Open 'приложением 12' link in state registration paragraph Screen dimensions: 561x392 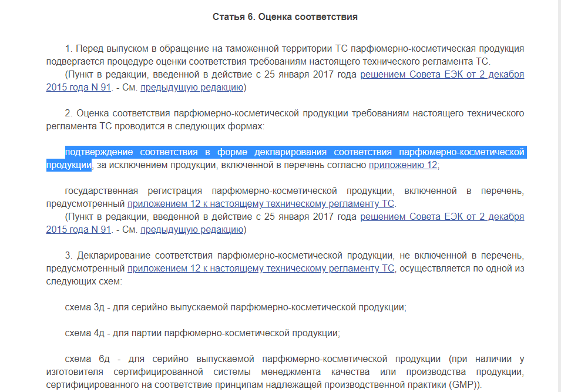pyautogui.click(x=261, y=204)
